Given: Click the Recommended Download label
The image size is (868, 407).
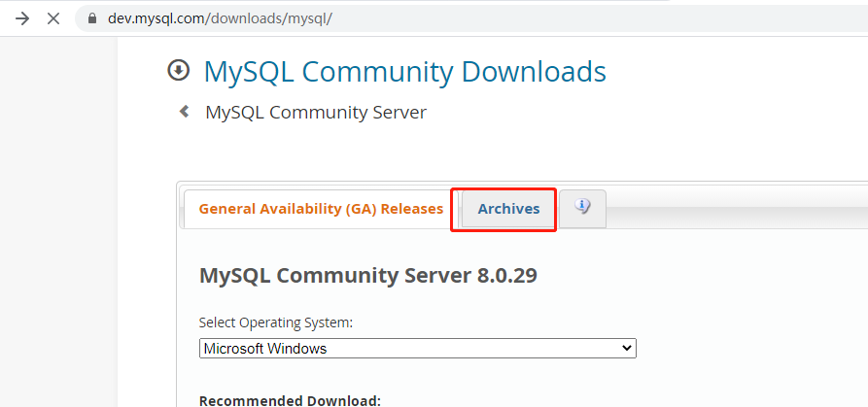Looking at the screenshot, I should [x=290, y=400].
